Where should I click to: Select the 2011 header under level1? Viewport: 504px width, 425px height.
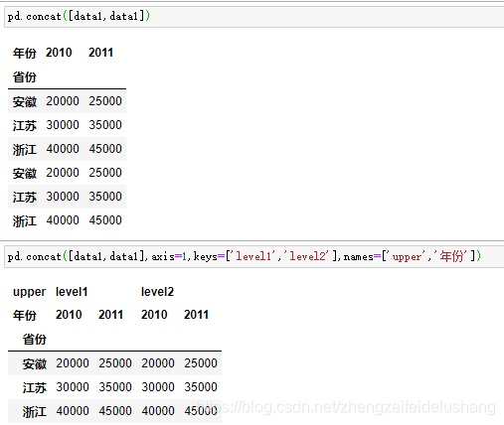click(110, 315)
